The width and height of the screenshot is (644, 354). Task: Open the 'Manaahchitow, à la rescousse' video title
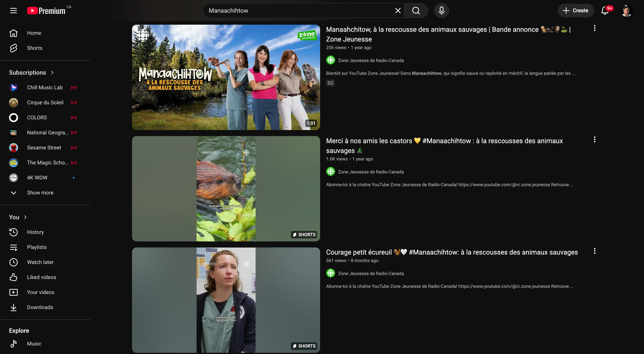tap(448, 34)
